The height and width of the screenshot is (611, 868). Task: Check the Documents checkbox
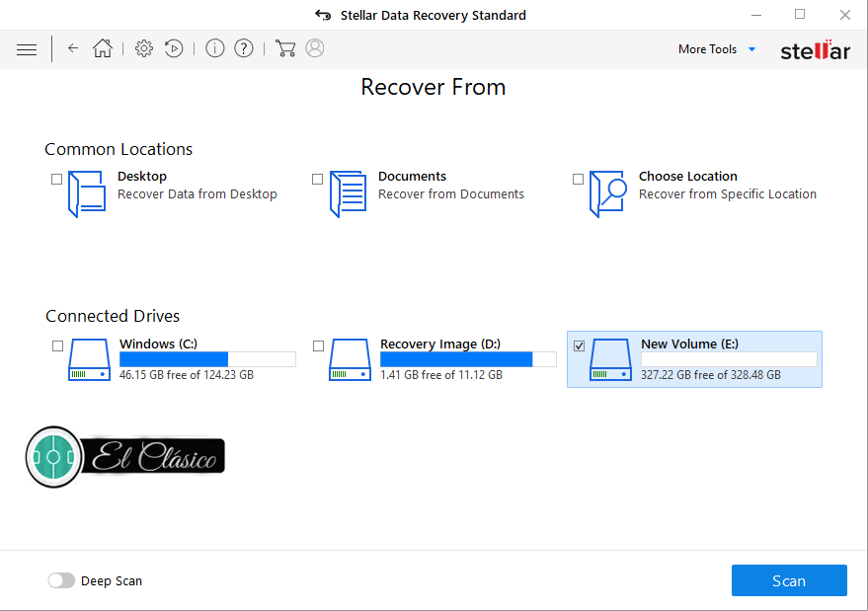[x=317, y=180]
